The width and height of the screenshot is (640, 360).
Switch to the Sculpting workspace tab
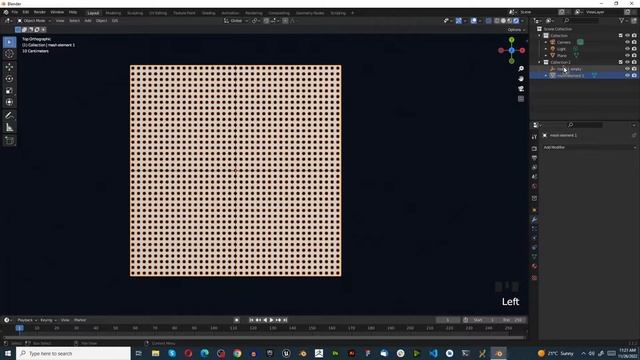135,13
